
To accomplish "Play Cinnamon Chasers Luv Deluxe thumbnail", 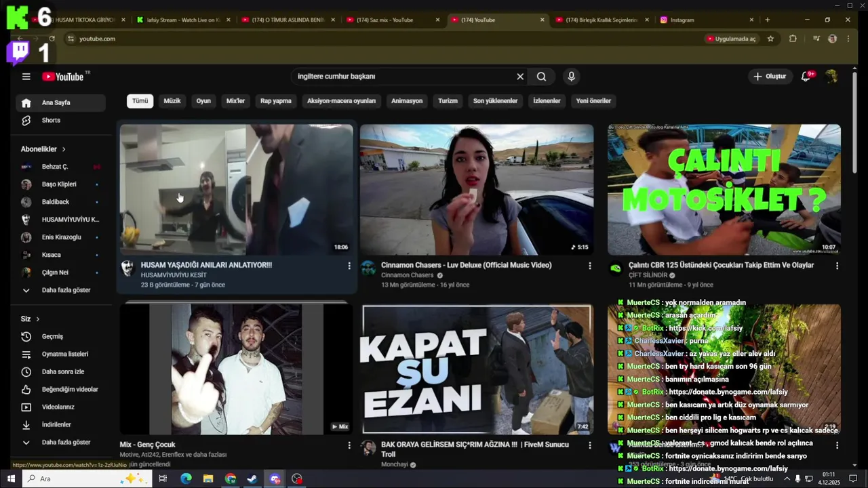I will tap(477, 190).
